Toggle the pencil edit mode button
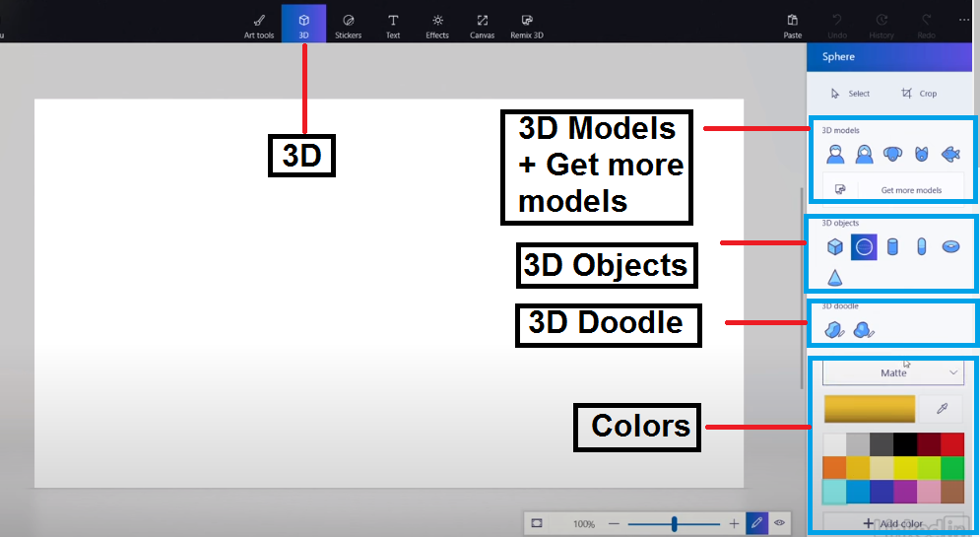 coord(756,523)
